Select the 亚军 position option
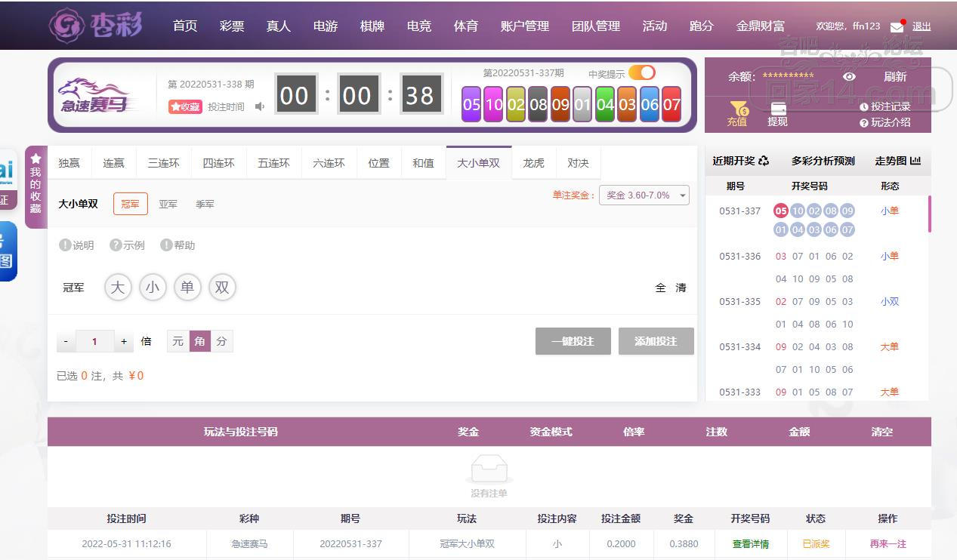The image size is (957, 560). point(168,204)
